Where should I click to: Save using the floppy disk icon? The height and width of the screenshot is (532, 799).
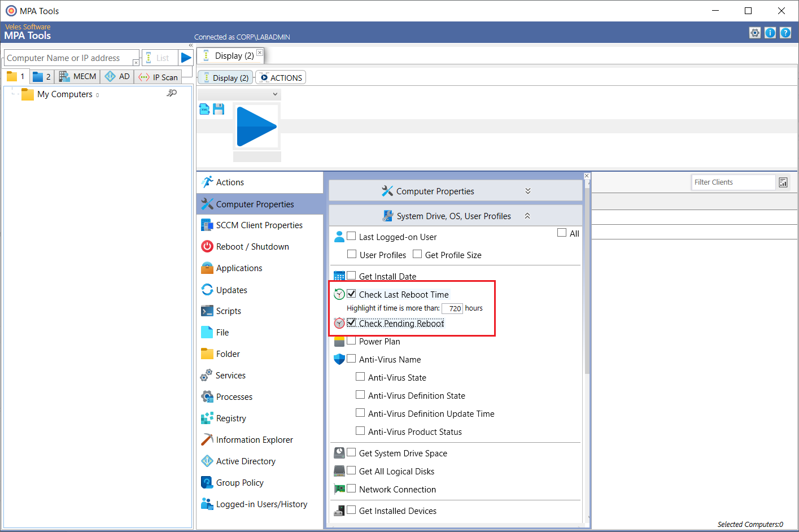[x=219, y=109]
